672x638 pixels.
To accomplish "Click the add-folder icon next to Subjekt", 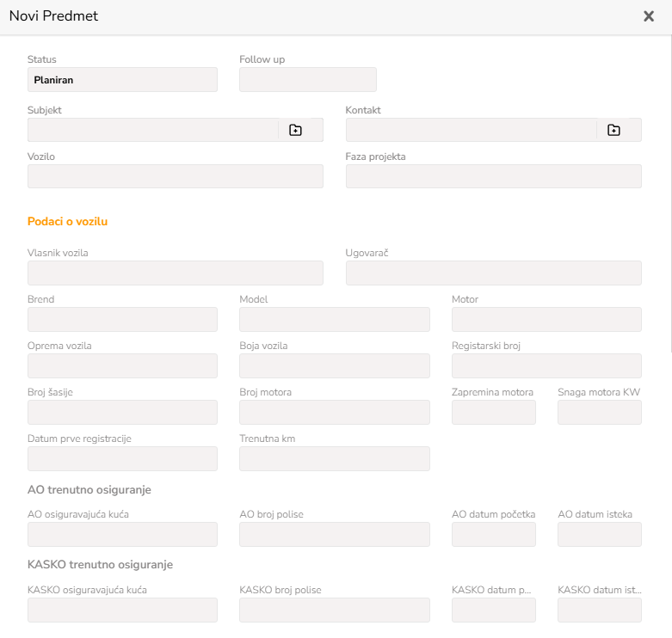I will pyautogui.click(x=295, y=130).
